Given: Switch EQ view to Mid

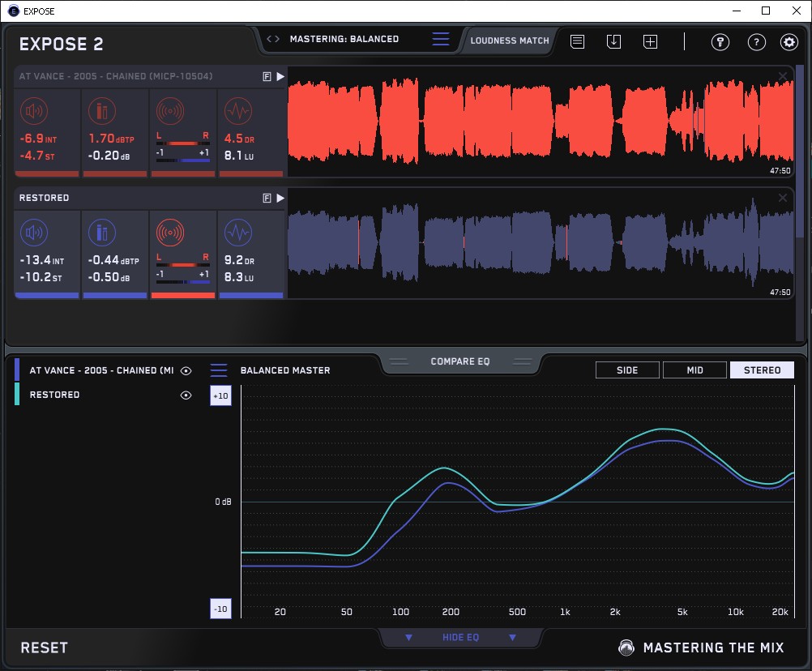Looking at the screenshot, I should tap(694, 370).
